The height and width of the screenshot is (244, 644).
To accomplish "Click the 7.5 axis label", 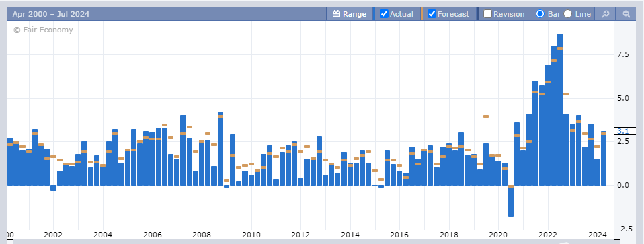I will 622,55.
